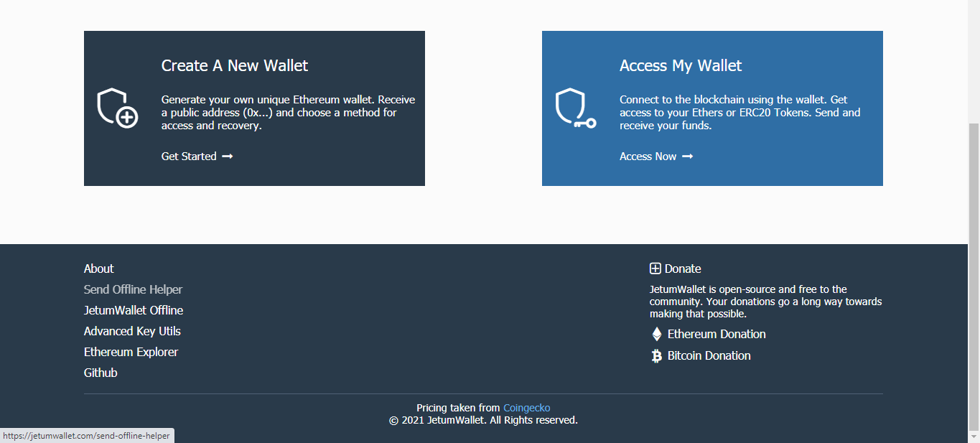This screenshot has width=980, height=443.
Task: Open Advanced Key Utils link
Action: (132, 331)
